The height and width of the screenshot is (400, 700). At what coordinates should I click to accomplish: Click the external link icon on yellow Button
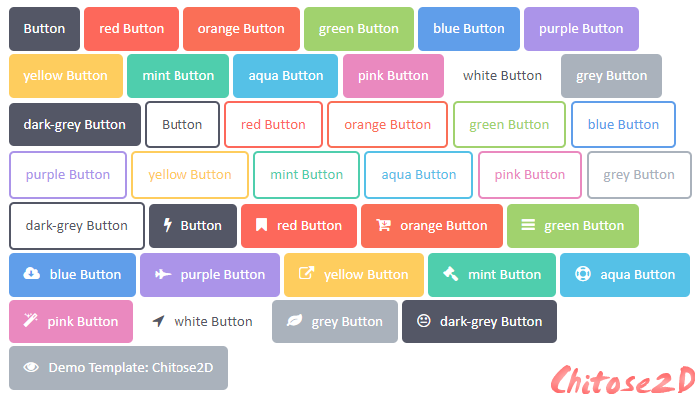pos(306,273)
